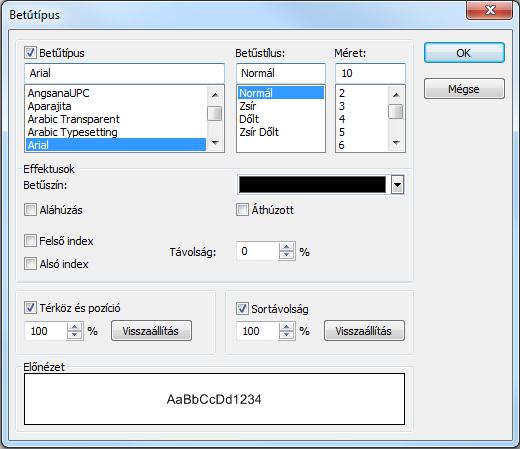This screenshot has height=449, width=520.
Task: Choose Zsír bold style in the list
Action: pyautogui.click(x=281, y=106)
